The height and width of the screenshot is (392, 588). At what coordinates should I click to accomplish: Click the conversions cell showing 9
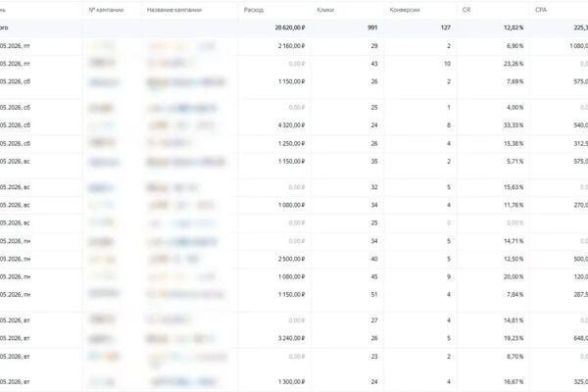(x=449, y=276)
